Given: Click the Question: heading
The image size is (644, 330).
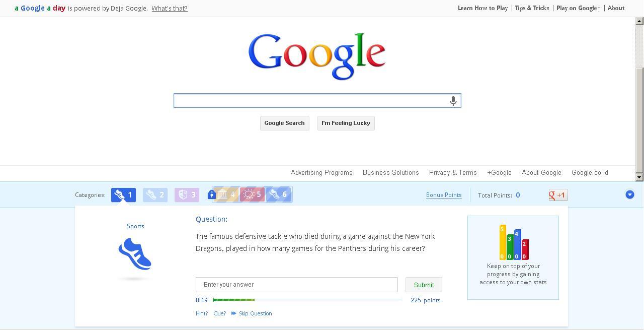Looking at the screenshot, I should 211,219.
